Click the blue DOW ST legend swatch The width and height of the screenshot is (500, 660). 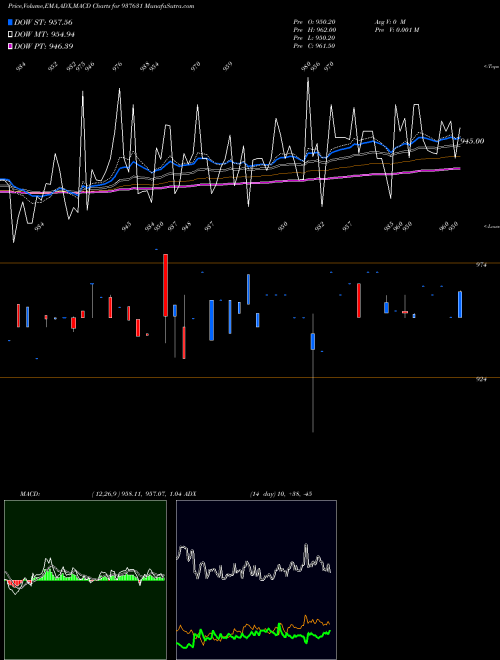coord(10,22)
